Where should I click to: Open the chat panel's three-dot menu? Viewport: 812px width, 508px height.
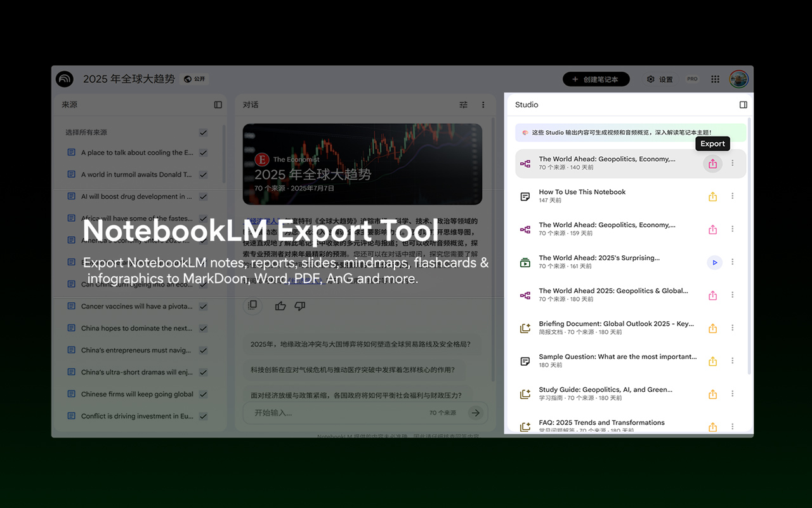(x=483, y=105)
